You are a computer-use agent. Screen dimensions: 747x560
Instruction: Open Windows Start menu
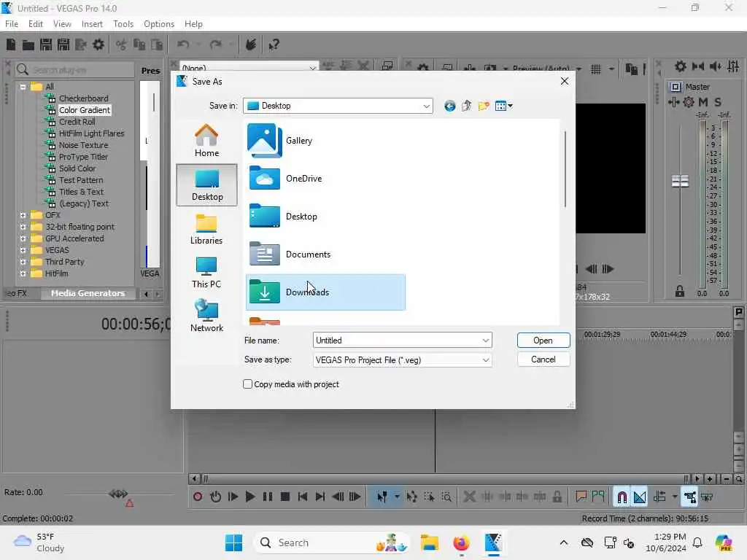(x=233, y=542)
